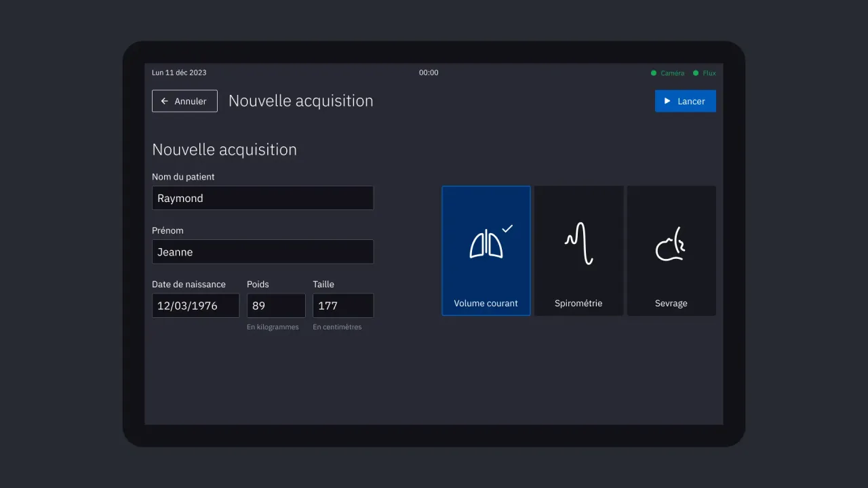
Task: Click the 00:00 timer in status bar
Action: (x=429, y=73)
